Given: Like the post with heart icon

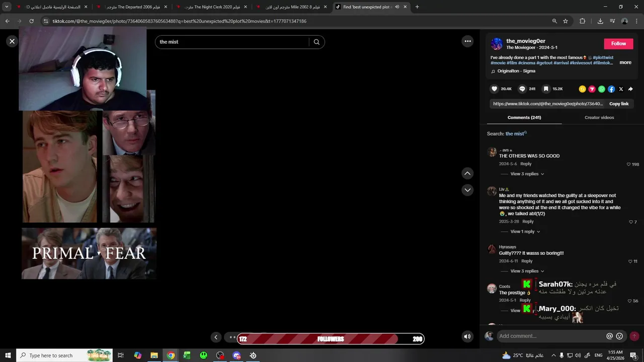Looking at the screenshot, I should [x=494, y=89].
